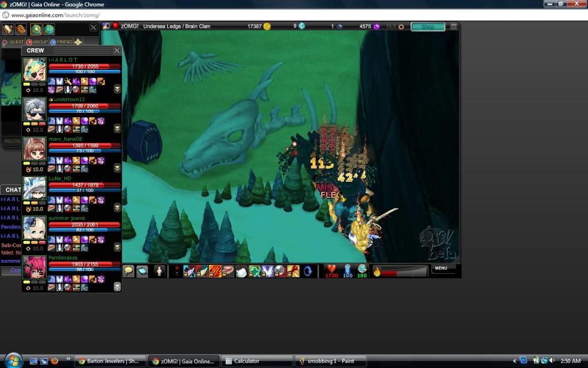588x368 pixels.
Task: Open the world map globe icon
Action: pos(49,29)
